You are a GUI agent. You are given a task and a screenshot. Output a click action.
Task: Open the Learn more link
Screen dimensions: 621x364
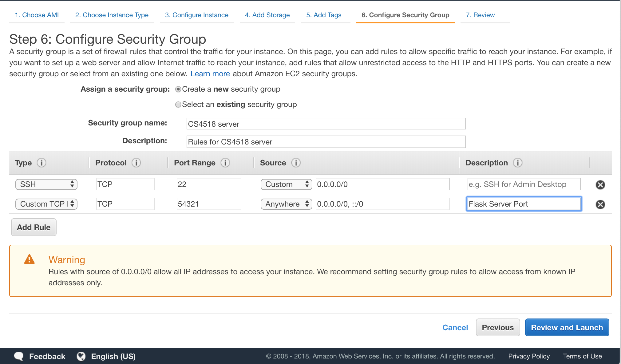point(210,74)
